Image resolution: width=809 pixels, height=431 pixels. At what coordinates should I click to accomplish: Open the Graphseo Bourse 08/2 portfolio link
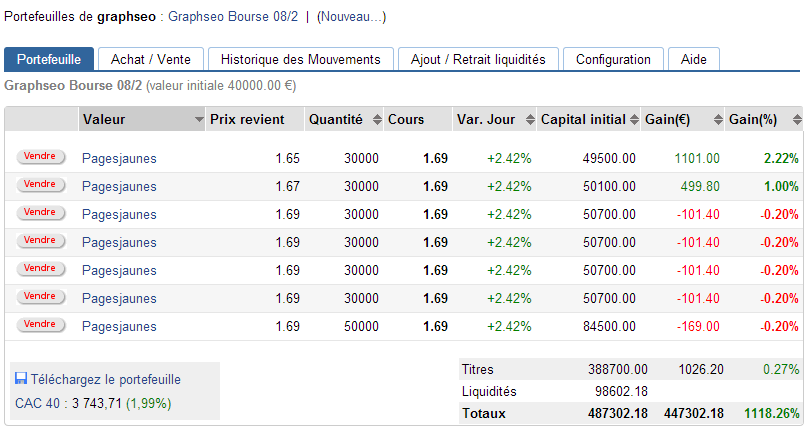point(232,17)
